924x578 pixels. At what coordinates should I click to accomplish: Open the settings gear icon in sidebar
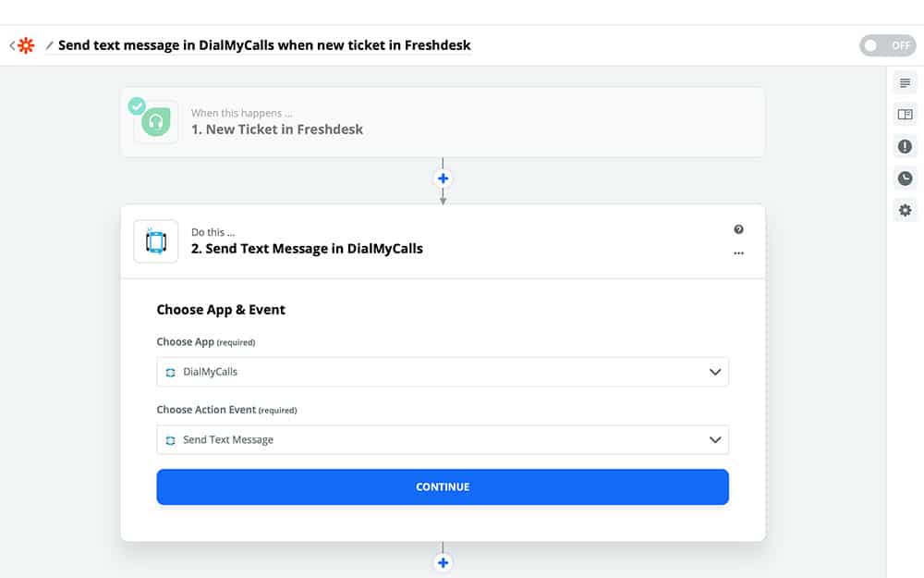point(905,210)
